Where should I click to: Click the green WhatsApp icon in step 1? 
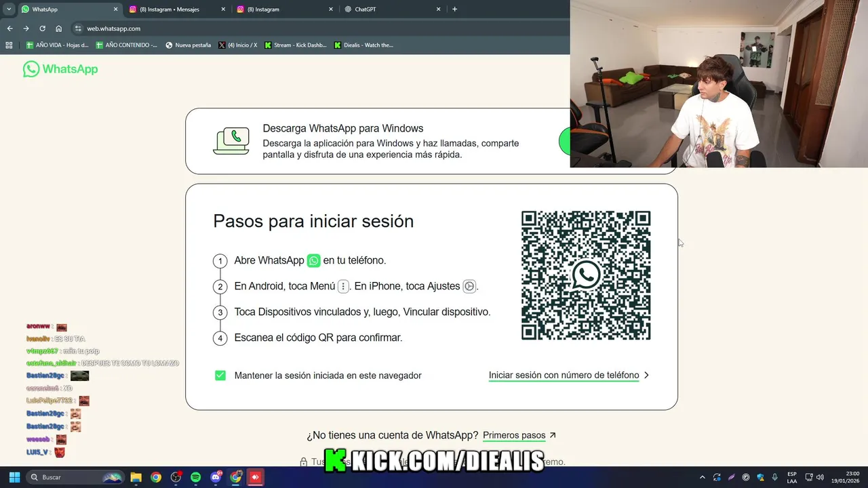(x=313, y=261)
